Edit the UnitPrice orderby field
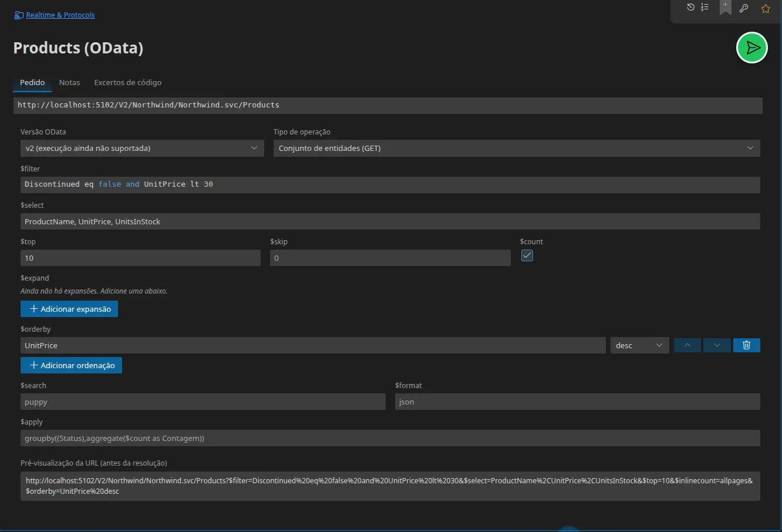This screenshot has height=532, width=782. coord(313,345)
